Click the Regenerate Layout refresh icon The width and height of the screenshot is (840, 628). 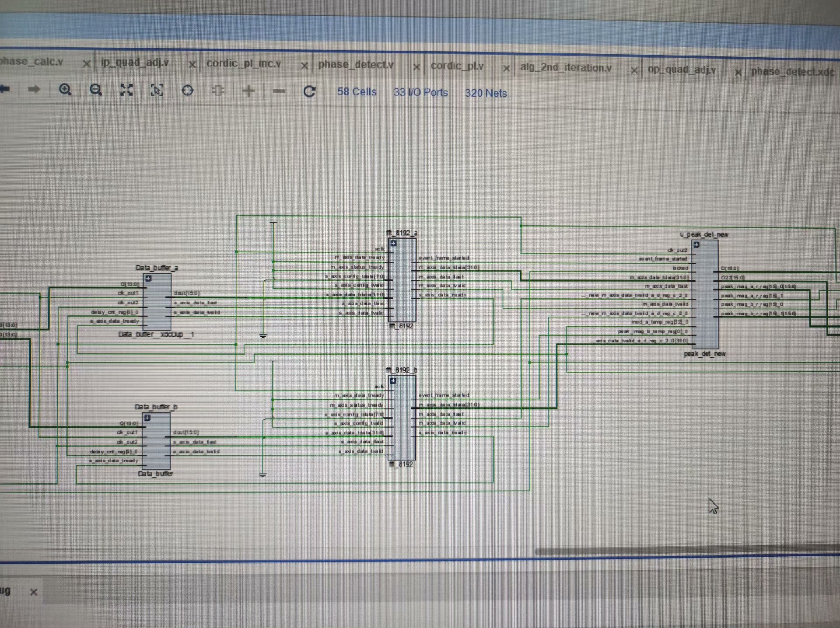click(309, 91)
